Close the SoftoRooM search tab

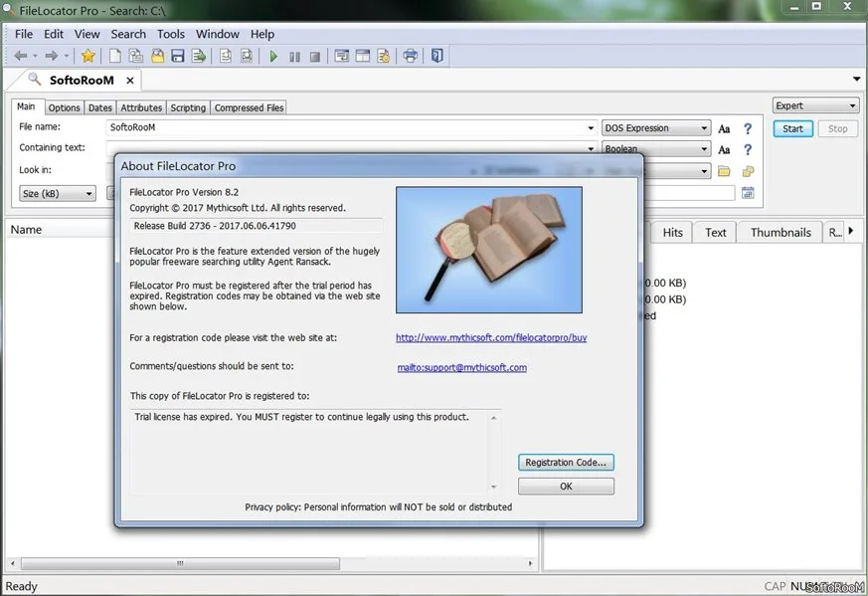(x=130, y=81)
